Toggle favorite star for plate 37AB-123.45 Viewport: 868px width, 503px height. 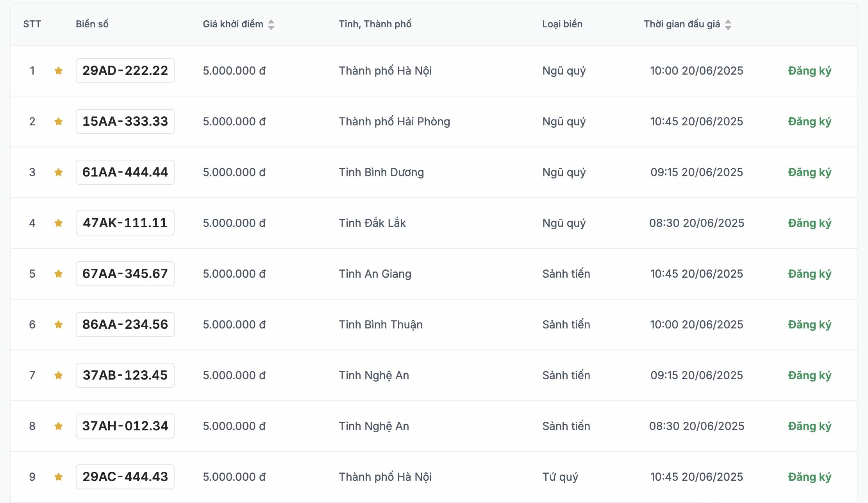[59, 375]
